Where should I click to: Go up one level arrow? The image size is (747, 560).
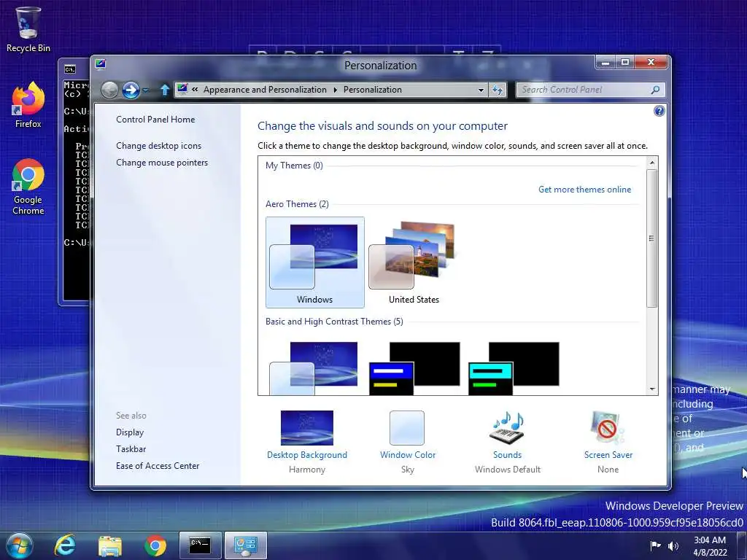(164, 90)
